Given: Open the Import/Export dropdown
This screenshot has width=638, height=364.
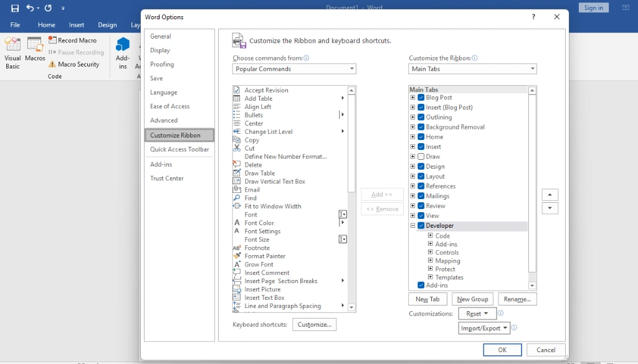Looking at the screenshot, I should (484, 329).
